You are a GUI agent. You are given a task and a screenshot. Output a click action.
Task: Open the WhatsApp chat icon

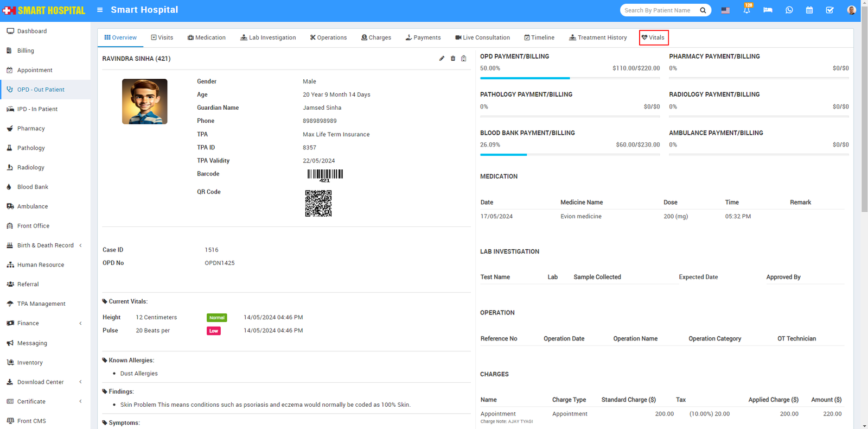(789, 10)
